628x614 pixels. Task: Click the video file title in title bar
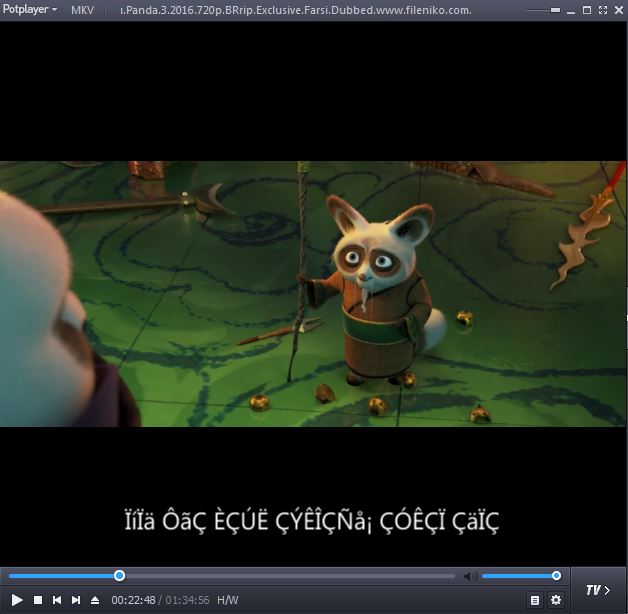[296, 10]
